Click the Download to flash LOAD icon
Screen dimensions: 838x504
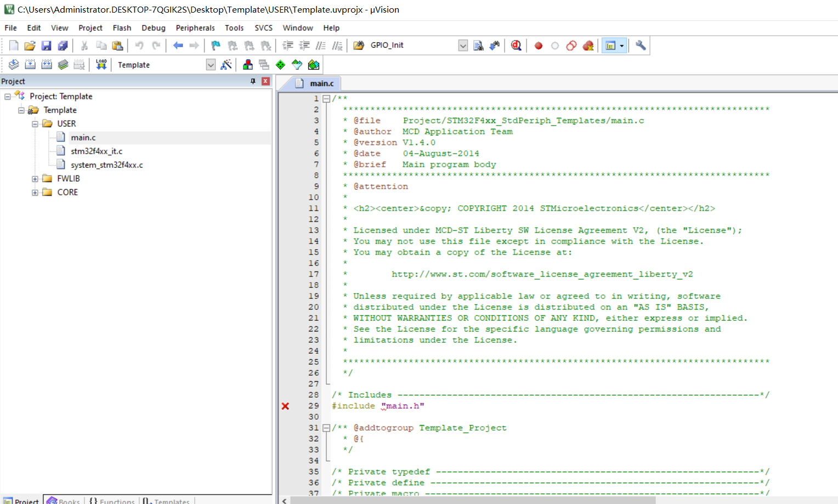click(x=101, y=65)
